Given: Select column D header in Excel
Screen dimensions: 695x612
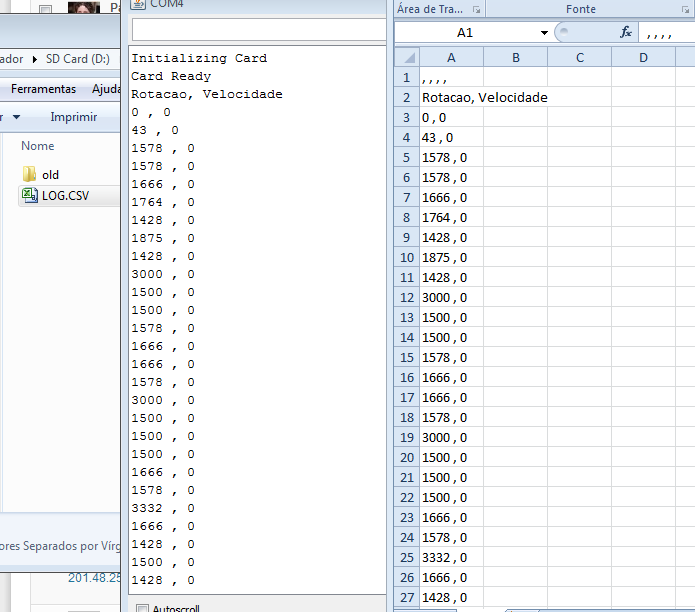Looking at the screenshot, I should pyautogui.click(x=643, y=58).
